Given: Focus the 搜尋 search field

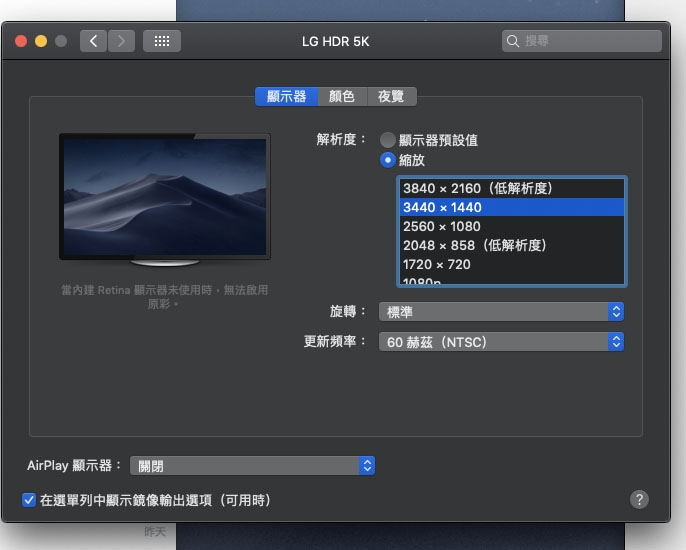Looking at the screenshot, I should pos(581,41).
